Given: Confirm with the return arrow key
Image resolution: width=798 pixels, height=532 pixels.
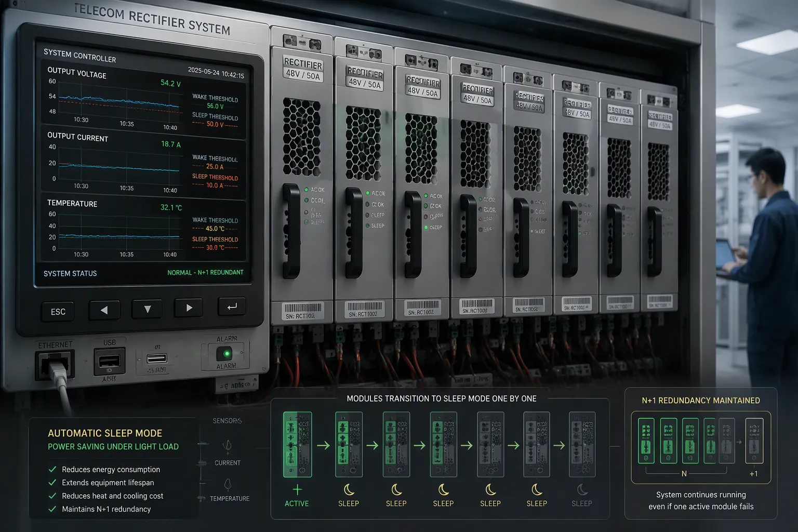Looking at the screenshot, I should (232, 306).
